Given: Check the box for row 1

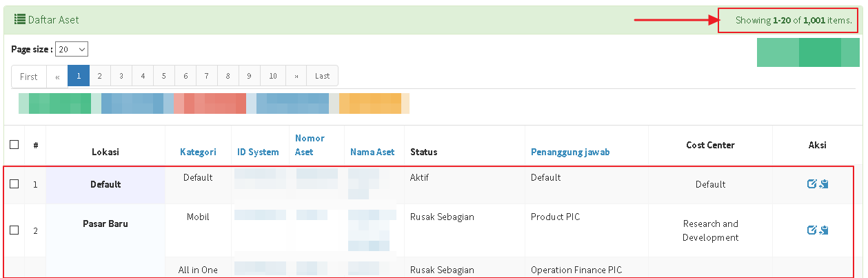Looking at the screenshot, I should tap(14, 184).
